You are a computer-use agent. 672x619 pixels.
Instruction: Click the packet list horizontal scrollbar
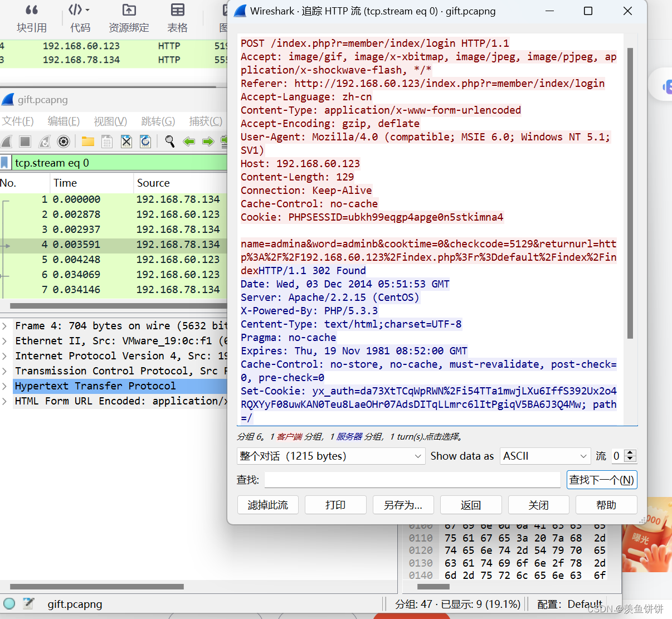(x=118, y=306)
